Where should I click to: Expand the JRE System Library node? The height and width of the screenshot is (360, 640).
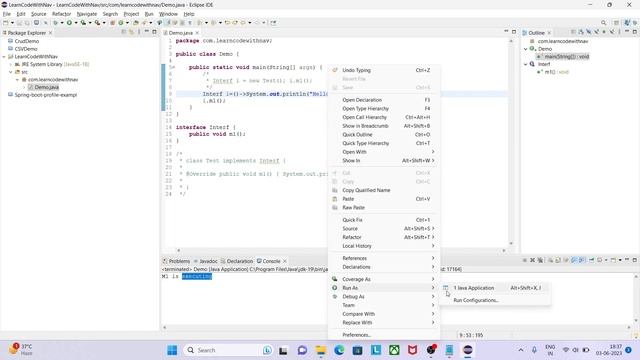click(x=11, y=64)
